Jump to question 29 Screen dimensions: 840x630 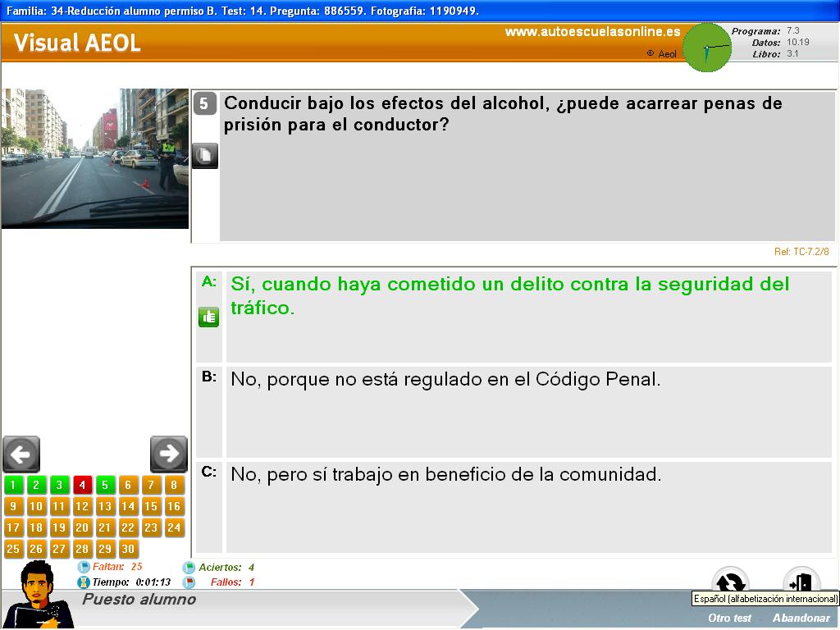(x=105, y=549)
